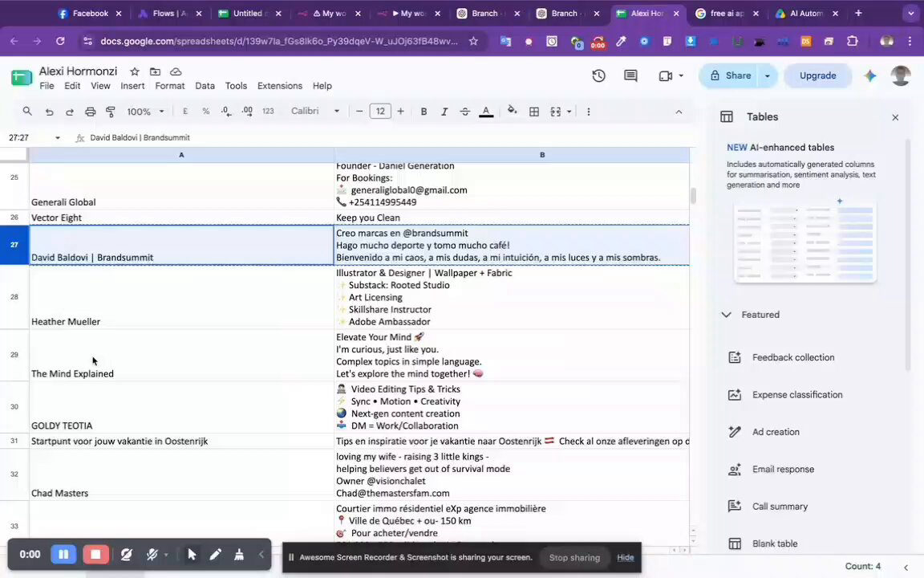Close the Tables side panel
The height and width of the screenshot is (578, 924).
coord(895,117)
